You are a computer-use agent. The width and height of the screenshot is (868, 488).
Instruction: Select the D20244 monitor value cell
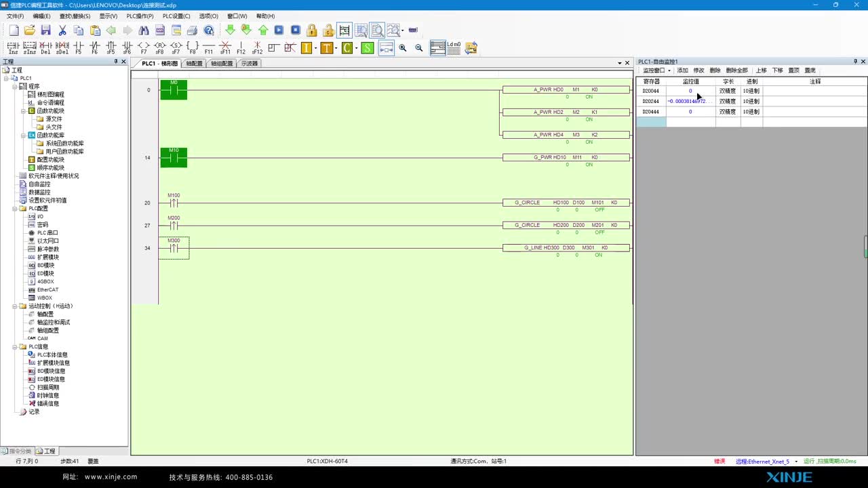tap(690, 101)
